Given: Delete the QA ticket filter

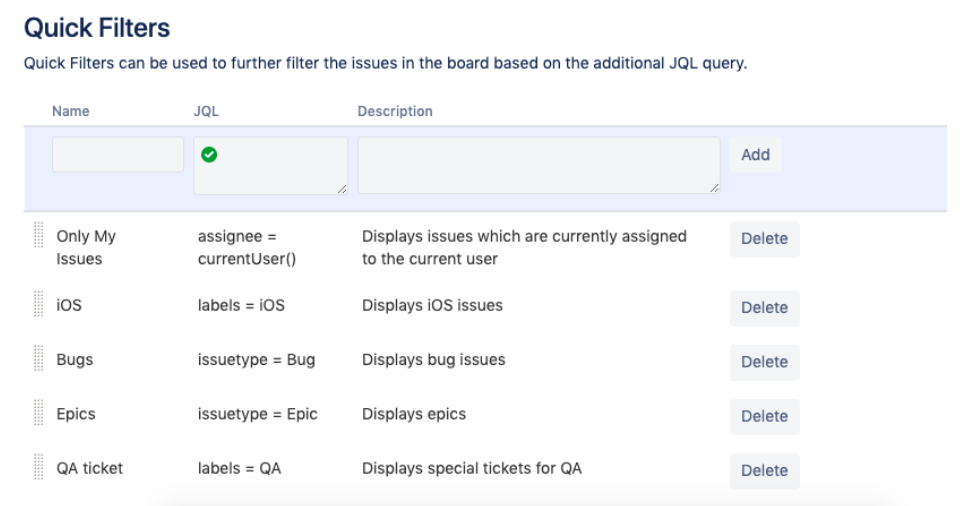Looking at the screenshot, I should [764, 470].
